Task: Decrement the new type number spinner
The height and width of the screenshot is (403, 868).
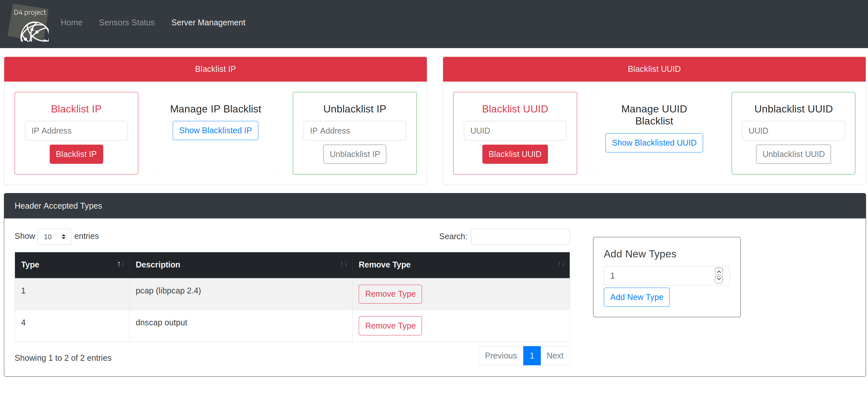Action: [x=718, y=279]
